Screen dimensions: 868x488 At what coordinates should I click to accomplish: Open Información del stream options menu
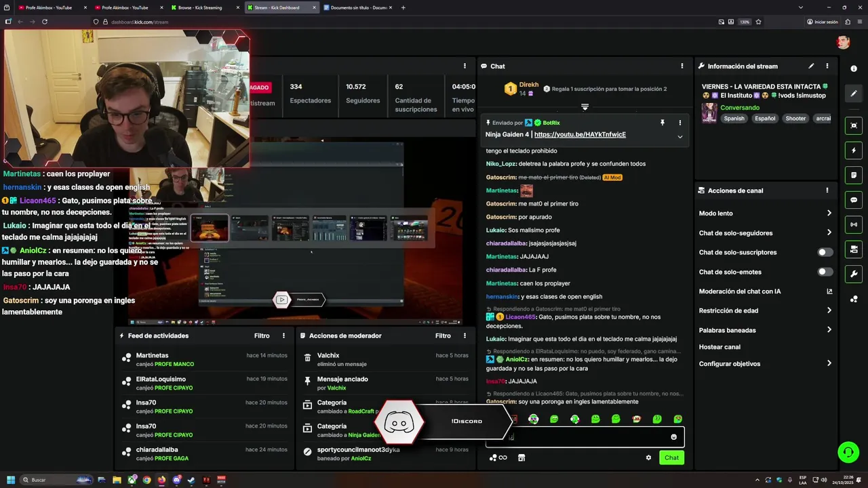pos(827,66)
